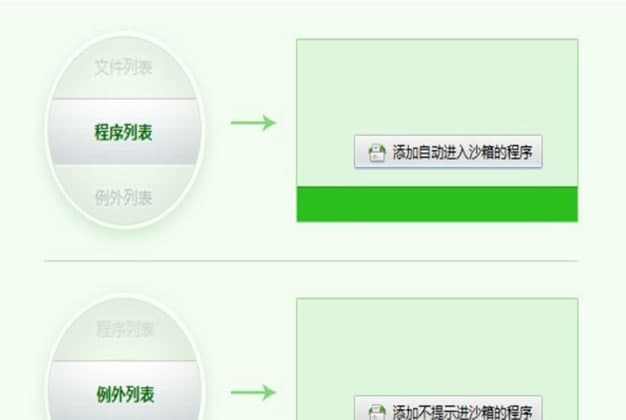Click the 添加自动进入沙箱的程序 button label
The image size is (626, 420).
tap(462, 153)
